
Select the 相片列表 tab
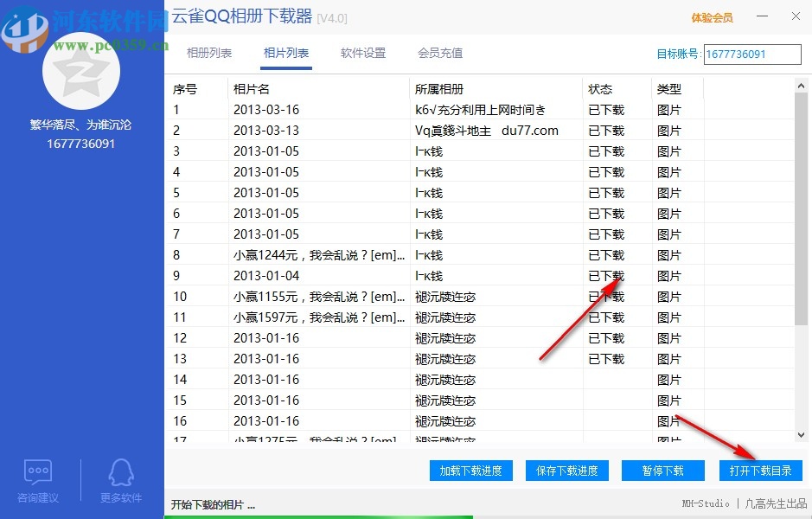click(x=286, y=53)
